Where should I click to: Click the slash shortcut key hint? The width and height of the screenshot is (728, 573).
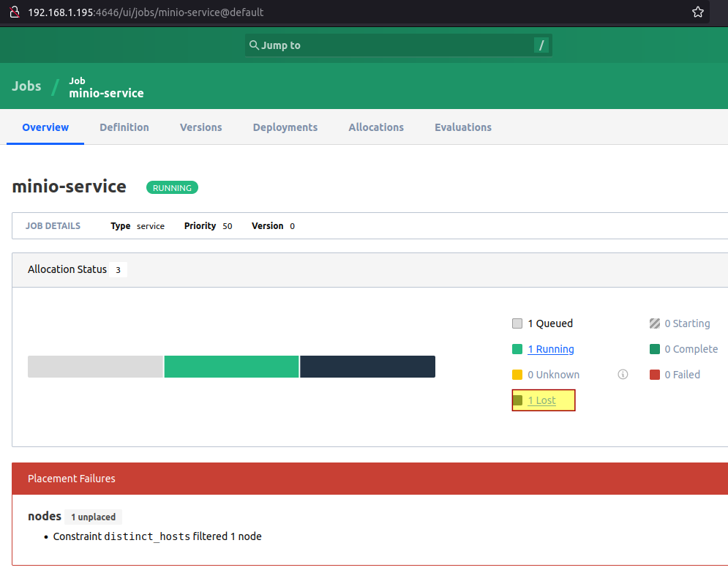coord(541,45)
